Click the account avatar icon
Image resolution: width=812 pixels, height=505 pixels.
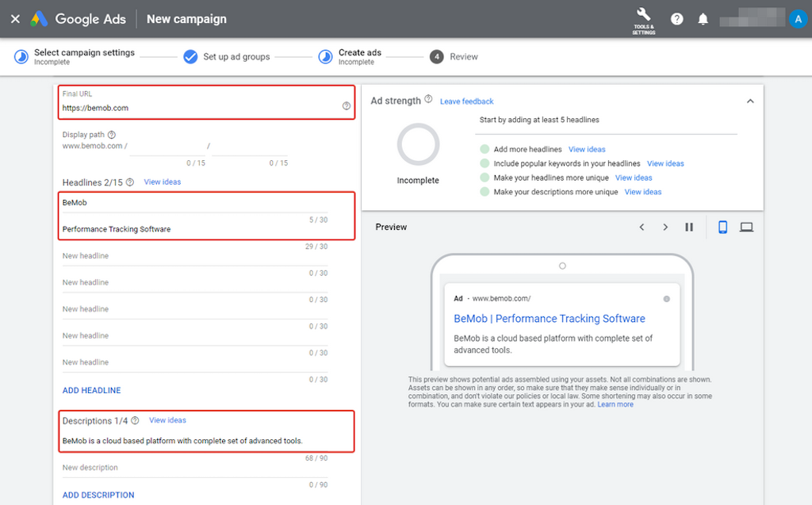click(798, 19)
